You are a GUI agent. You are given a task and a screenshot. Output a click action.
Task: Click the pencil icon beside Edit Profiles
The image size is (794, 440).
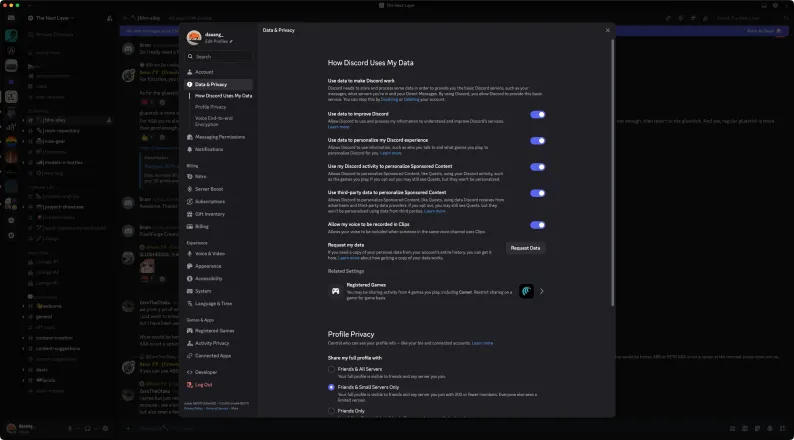[231, 42]
